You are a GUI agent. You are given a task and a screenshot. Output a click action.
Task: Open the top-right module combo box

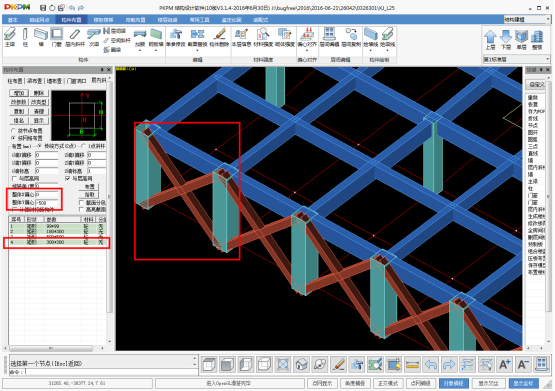[527, 19]
